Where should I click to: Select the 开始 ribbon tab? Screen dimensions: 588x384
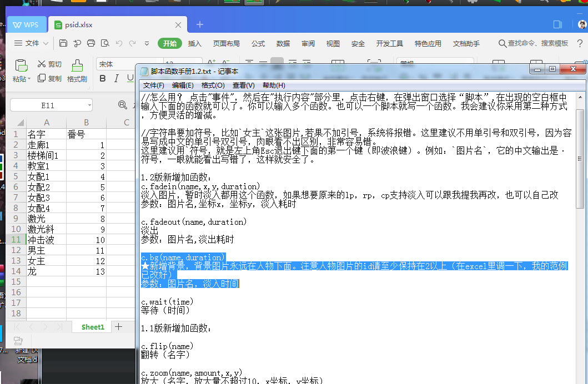point(169,43)
